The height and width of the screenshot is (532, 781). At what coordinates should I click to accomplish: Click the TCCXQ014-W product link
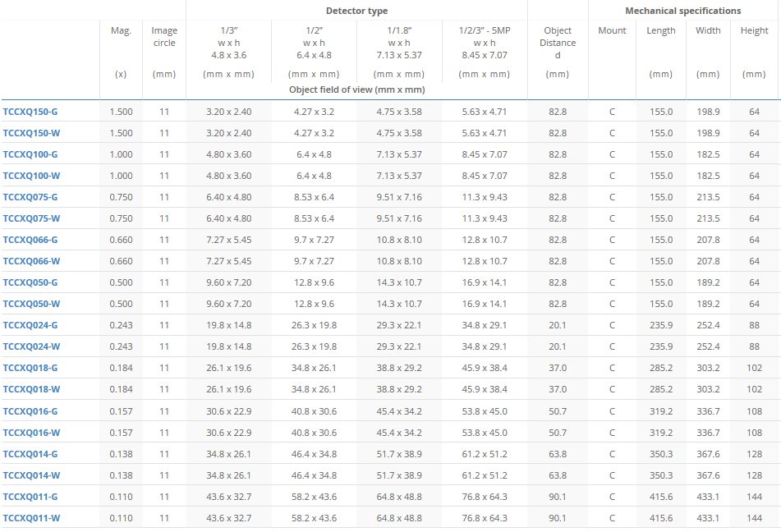(31, 475)
